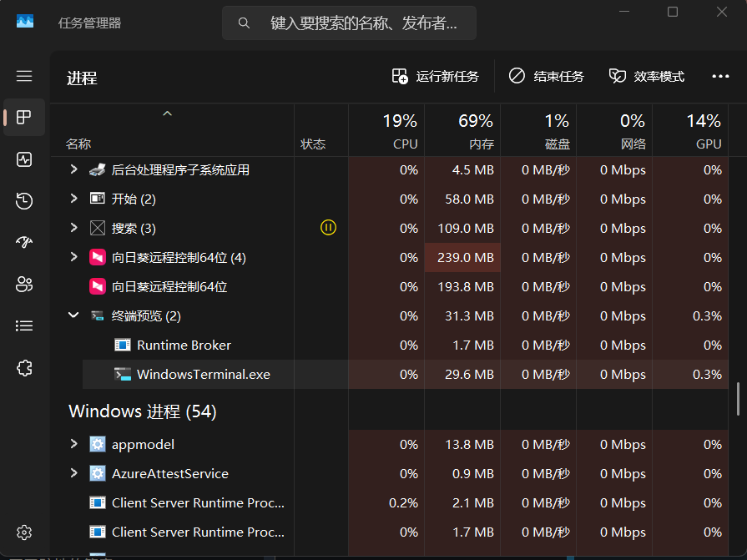
Task: Click the 4.5 MB memory cell
Action: click(462, 170)
